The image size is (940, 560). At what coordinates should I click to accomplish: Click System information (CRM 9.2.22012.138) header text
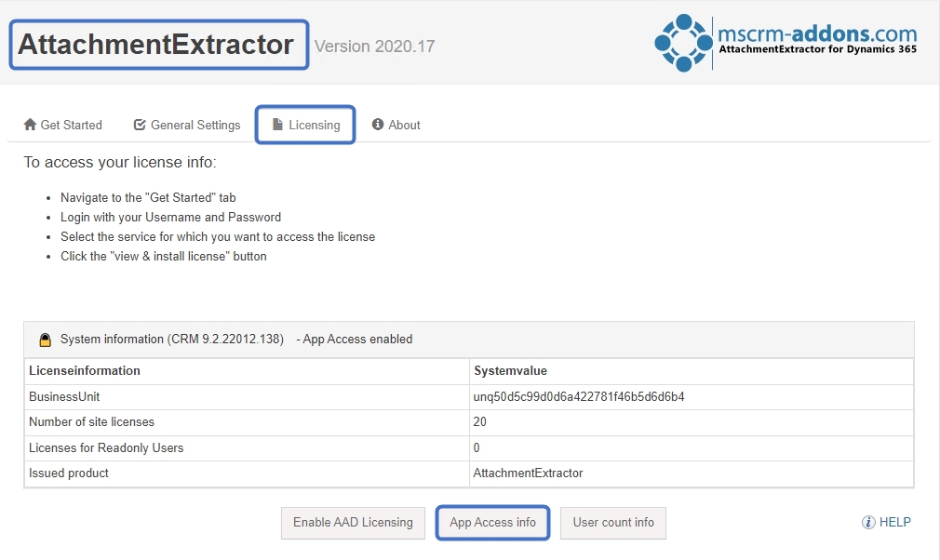[x=172, y=339]
